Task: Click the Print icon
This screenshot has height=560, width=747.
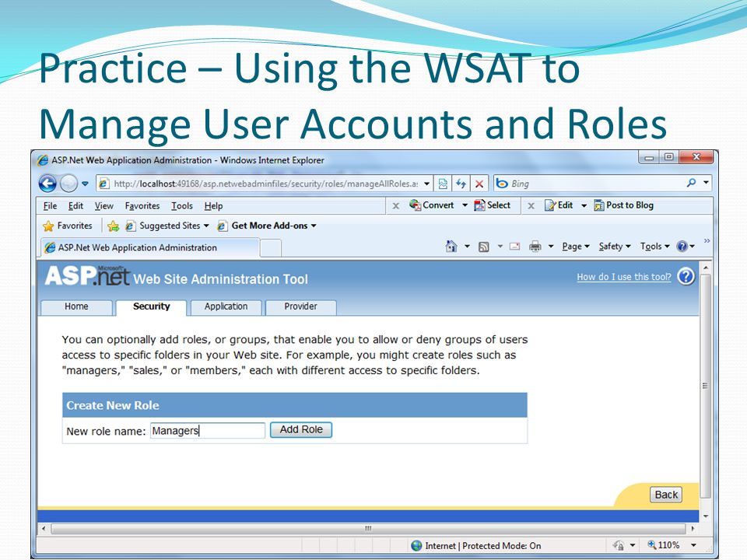Action: point(535,247)
